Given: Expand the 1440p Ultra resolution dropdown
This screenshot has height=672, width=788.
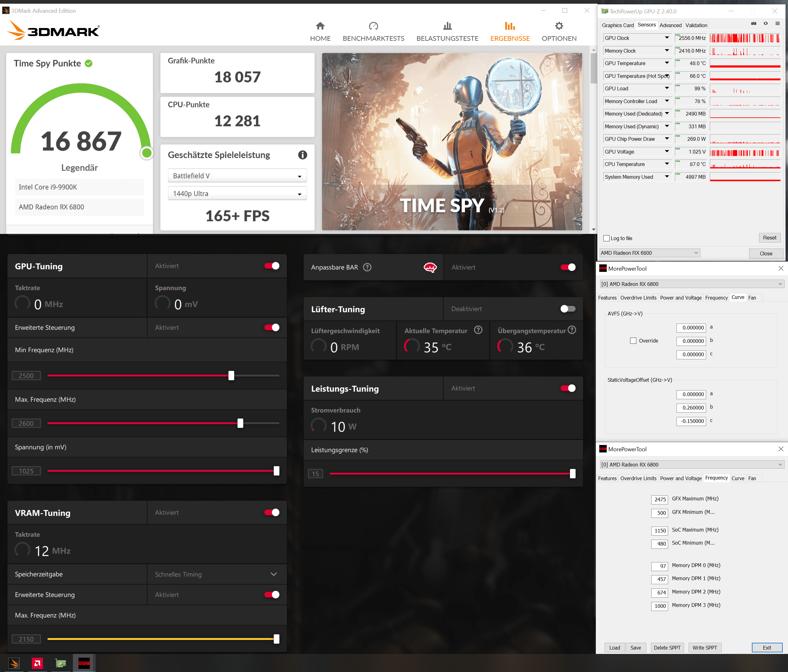Looking at the screenshot, I should point(237,194).
